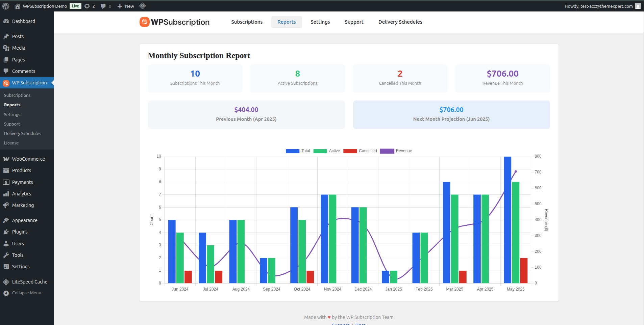644x325 pixels.
Task: Open Support in sidebar submenu
Action: pyautogui.click(x=12, y=124)
